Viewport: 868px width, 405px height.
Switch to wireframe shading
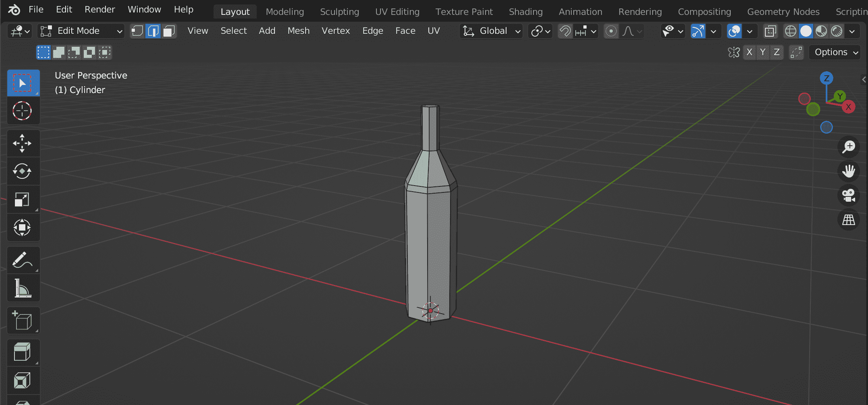pos(791,31)
